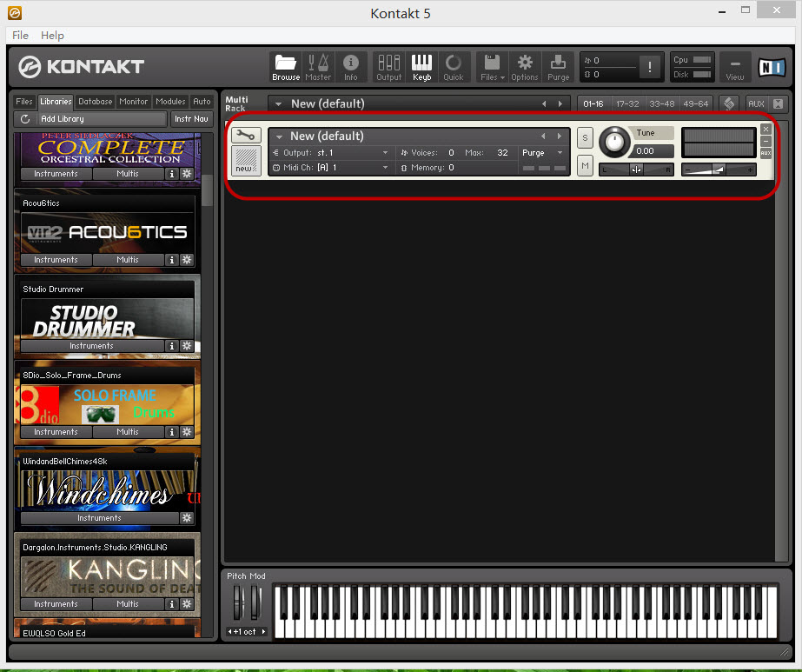Open 8Dio Solo Frame Drums Multis
The image size is (802, 672).
[x=128, y=431]
